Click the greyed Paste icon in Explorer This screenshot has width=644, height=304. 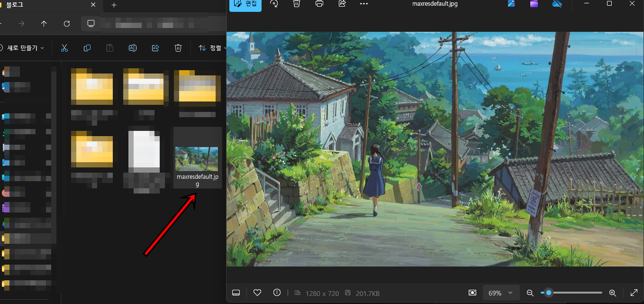pos(110,48)
